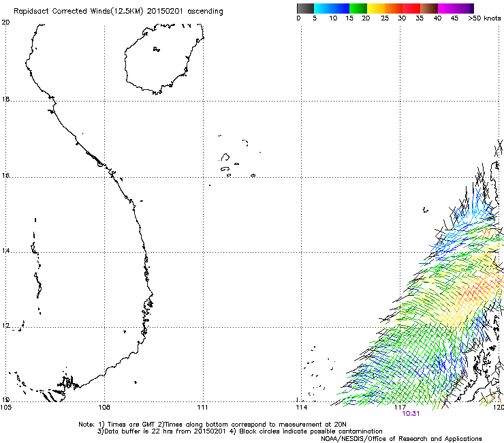504x443 pixels.
Task: Click the latitude label '14'
Action: (5, 250)
